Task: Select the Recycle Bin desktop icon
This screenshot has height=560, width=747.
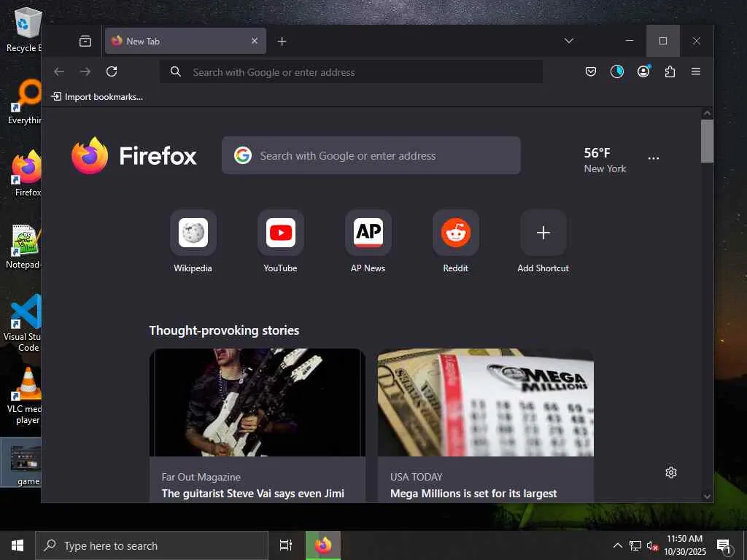Action: click(24, 30)
